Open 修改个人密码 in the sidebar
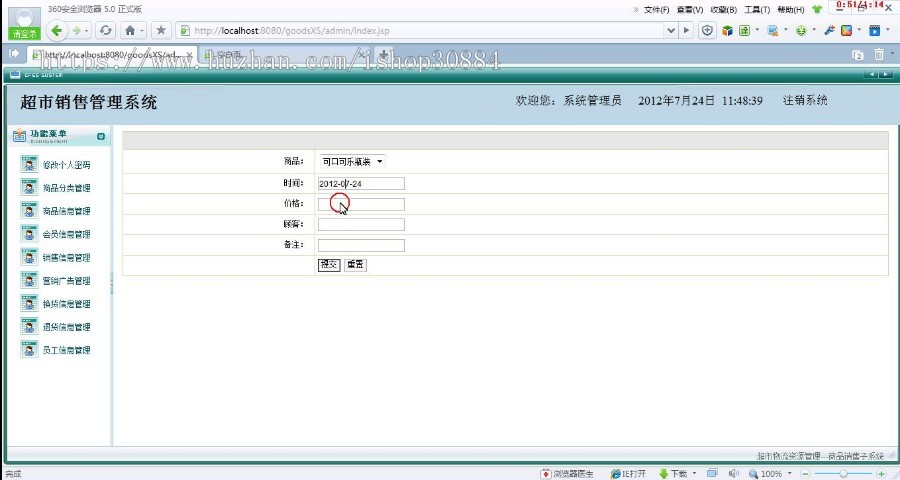 67,165
